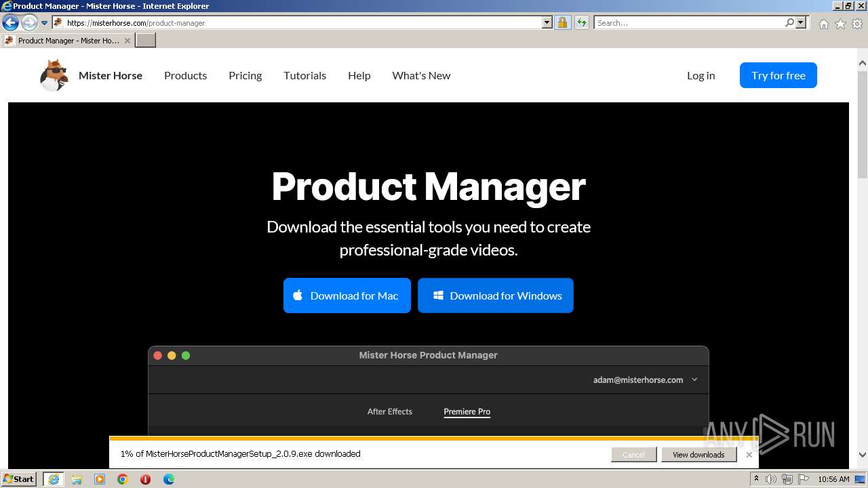Open a new blank tab

pyautogui.click(x=146, y=41)
